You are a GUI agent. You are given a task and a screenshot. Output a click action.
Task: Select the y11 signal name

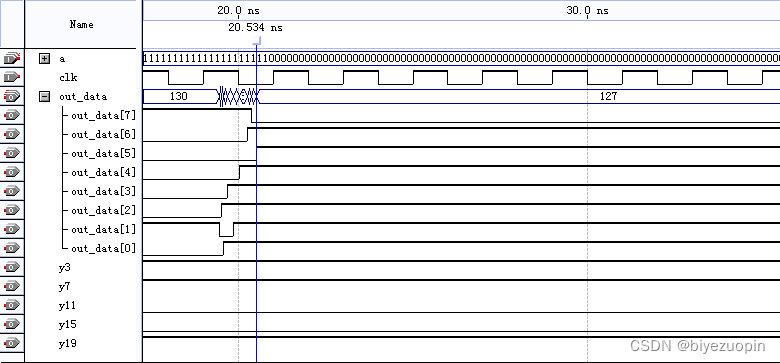(67, 306)
